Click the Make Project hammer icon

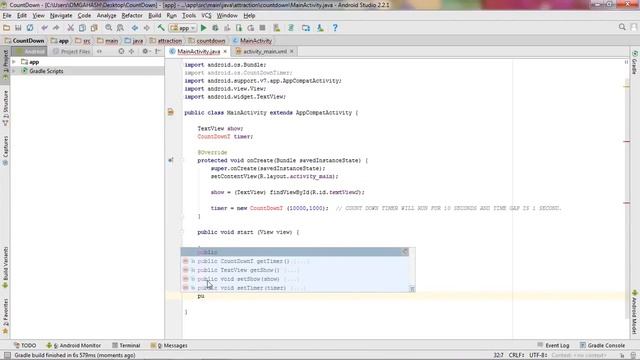click(161, 28)
